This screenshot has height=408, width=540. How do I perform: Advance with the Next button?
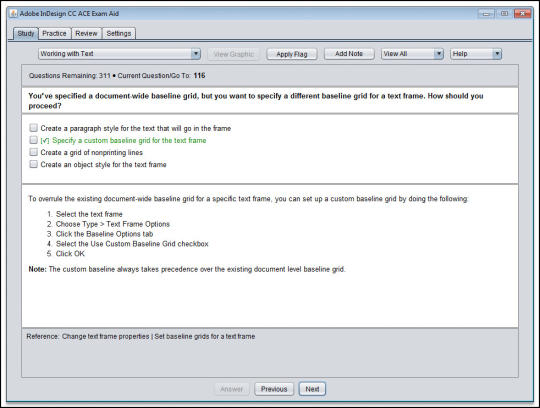312,389
